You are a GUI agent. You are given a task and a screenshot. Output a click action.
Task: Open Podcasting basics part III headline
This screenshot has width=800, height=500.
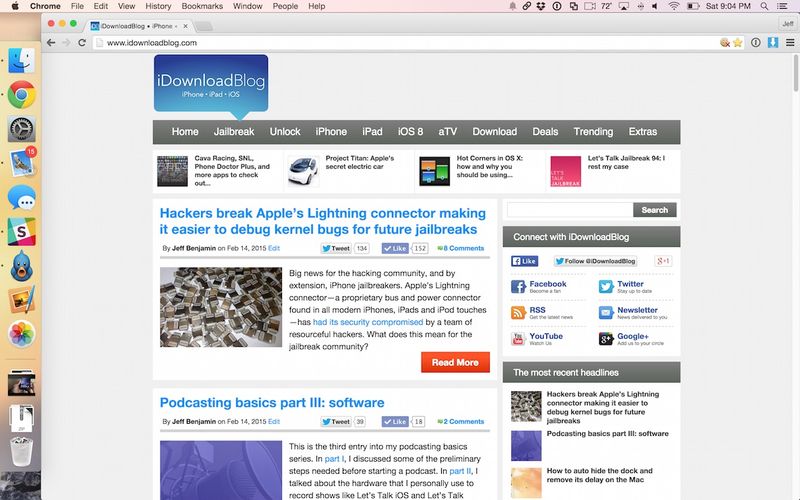tap(272, 403)
